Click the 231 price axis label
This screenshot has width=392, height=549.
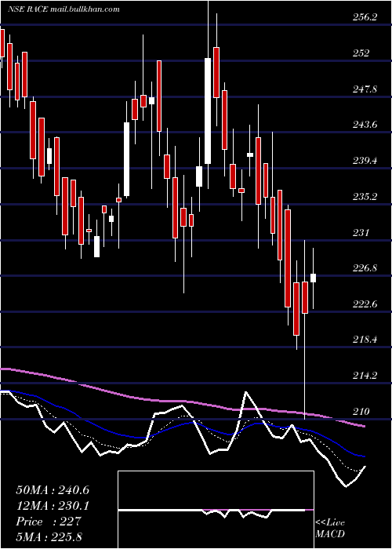(x=361, y=232)
